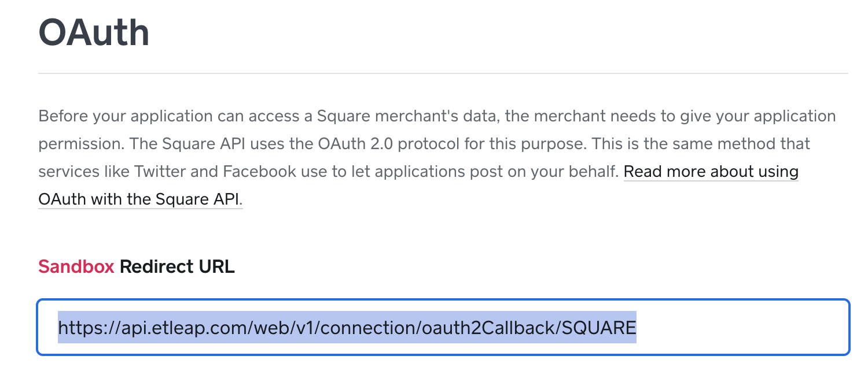Click the "Redirect URL" label text

177,266
